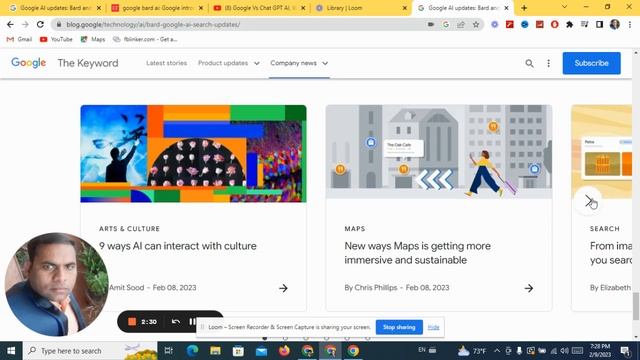
Task: Go back to the previous page
Action: [10, 24]
